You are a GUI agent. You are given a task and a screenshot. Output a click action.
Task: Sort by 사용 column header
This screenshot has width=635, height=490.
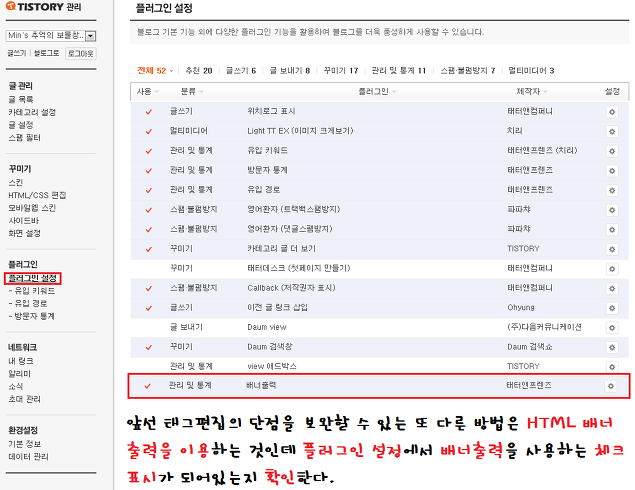click(148, 92)
